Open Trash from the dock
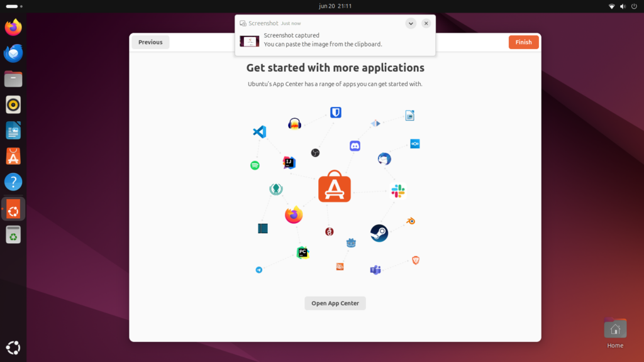Image resolution: width=644 pixels, height=362 pixels. click(x=13, y=235)
